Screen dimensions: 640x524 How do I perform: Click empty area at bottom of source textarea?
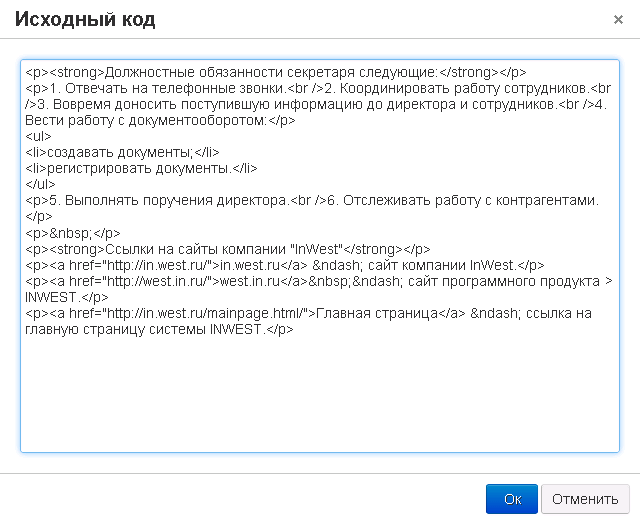[x=320, y=400]
